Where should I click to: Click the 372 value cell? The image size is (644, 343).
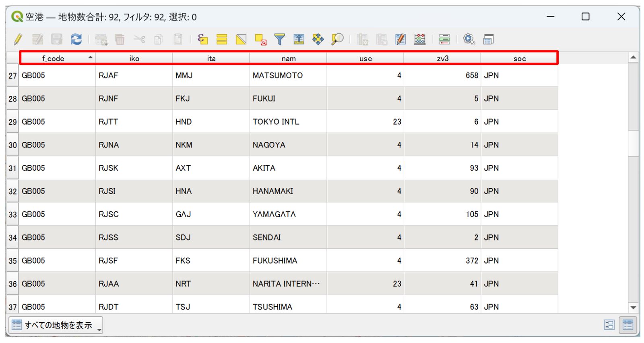click(442, 260)
